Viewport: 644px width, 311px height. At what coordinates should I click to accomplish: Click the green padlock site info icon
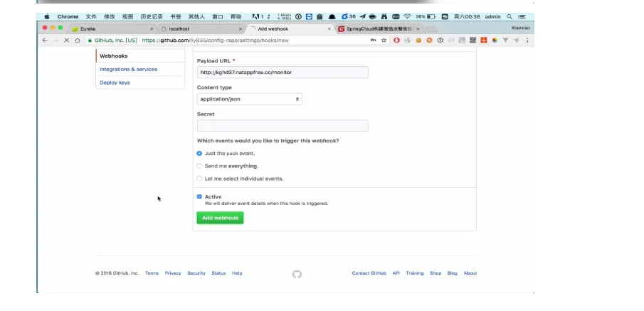[90, 41]
